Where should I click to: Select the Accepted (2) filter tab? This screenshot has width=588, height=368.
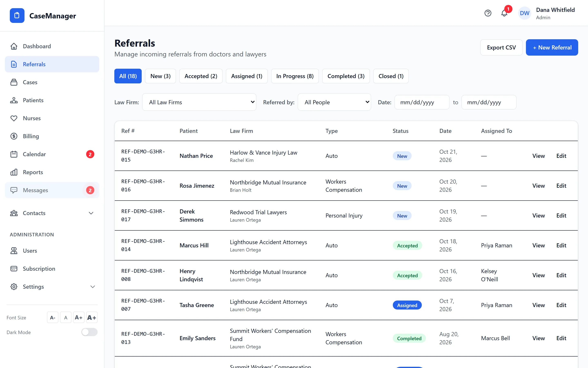click(x=201, y=76)
